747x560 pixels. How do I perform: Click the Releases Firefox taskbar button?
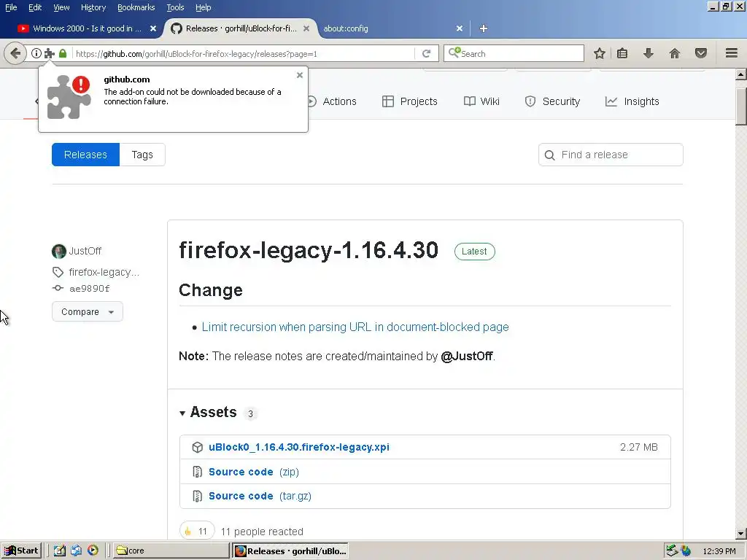pos(290,551)
